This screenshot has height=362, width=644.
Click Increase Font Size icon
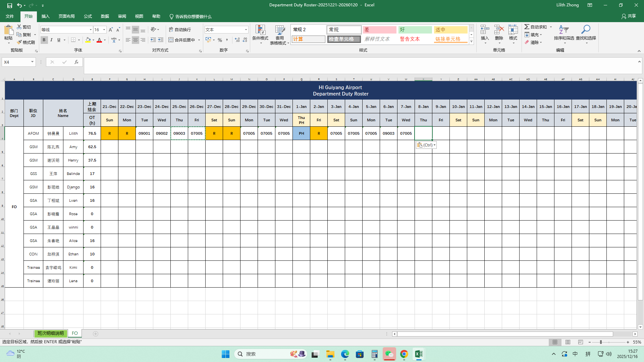pos(111,30)
